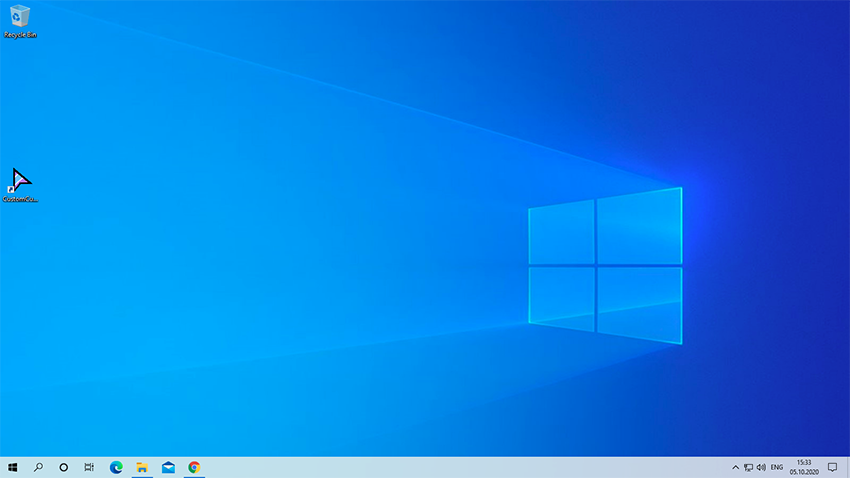Click the Show desktop strip
The image size is (850, 478).
tap(848, 467)
